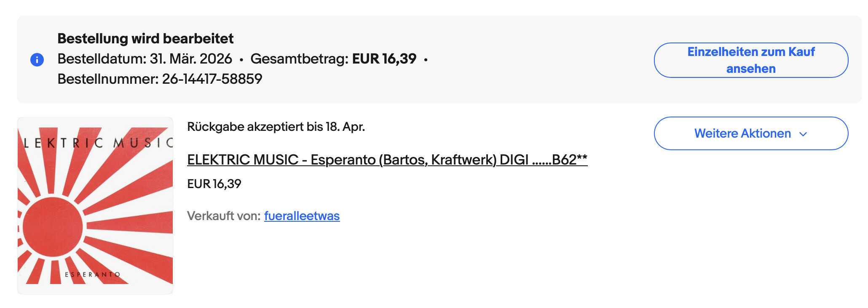
Task: Click the Bestelldatum 31. Mär. 2026 text
Action: click(x=145, y=58)
